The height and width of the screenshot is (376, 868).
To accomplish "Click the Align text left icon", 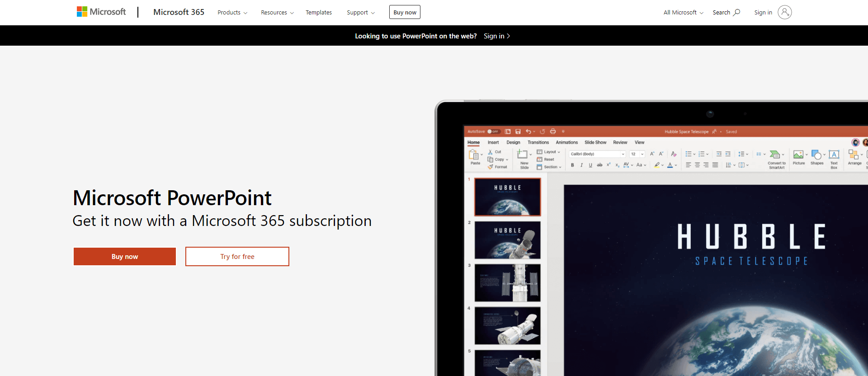I will point(688,165).
